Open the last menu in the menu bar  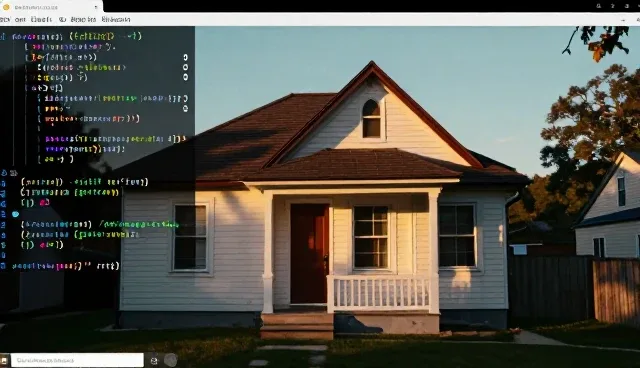point(116,20)
